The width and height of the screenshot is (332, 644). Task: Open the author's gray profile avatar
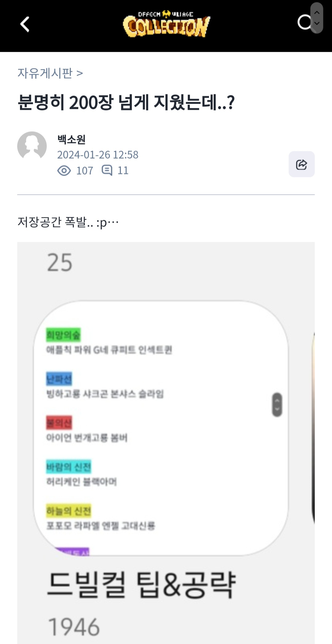coord(32,146)
